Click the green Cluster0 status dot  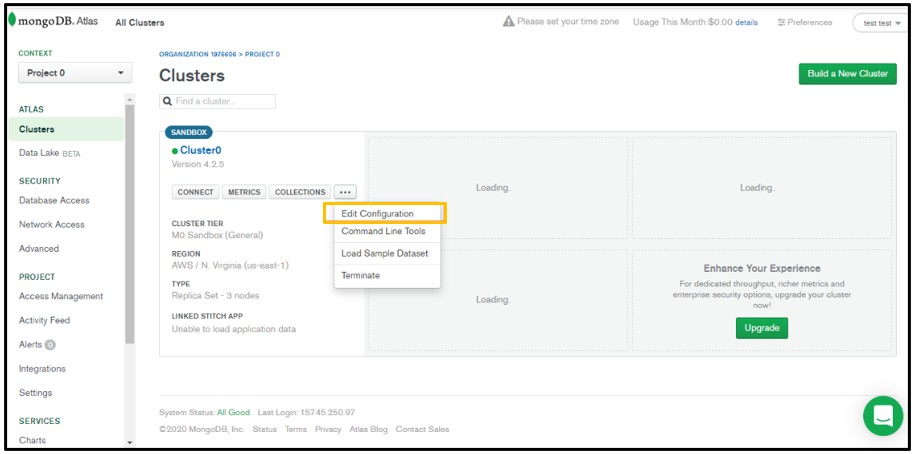click(x=175, y=151)
